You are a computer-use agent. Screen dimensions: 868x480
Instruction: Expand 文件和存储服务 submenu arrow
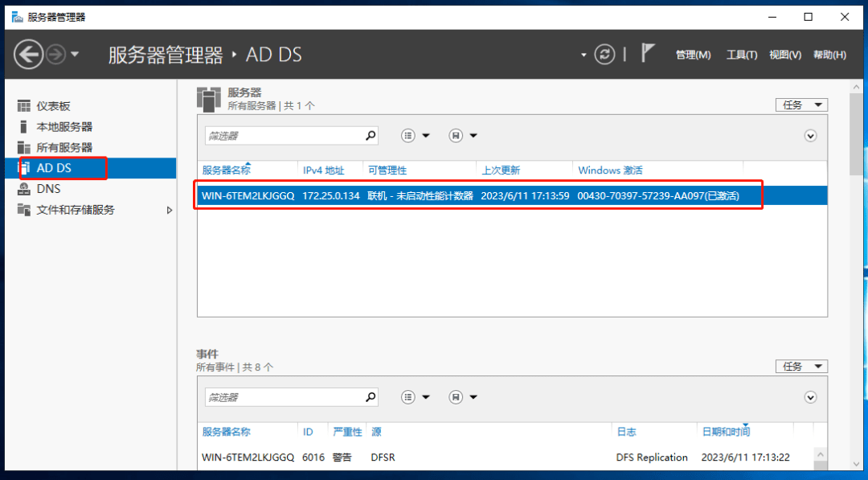click(169, 210)
